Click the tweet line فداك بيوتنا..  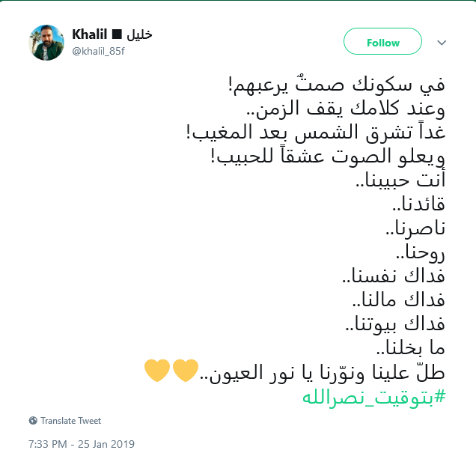[396, 324]
